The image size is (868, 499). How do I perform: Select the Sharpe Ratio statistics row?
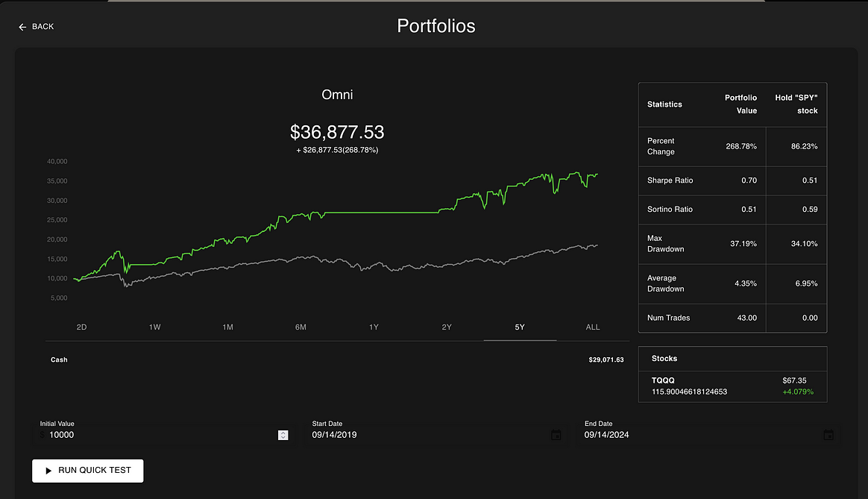732,181
